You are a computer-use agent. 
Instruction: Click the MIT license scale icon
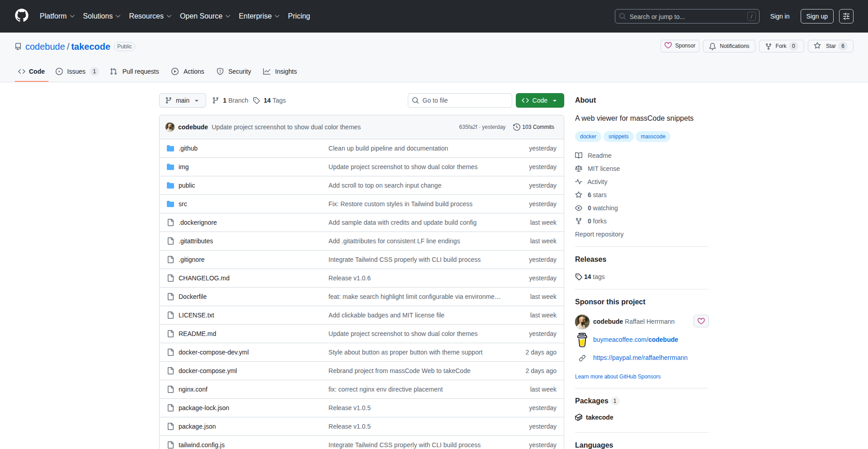click(579, 169)
